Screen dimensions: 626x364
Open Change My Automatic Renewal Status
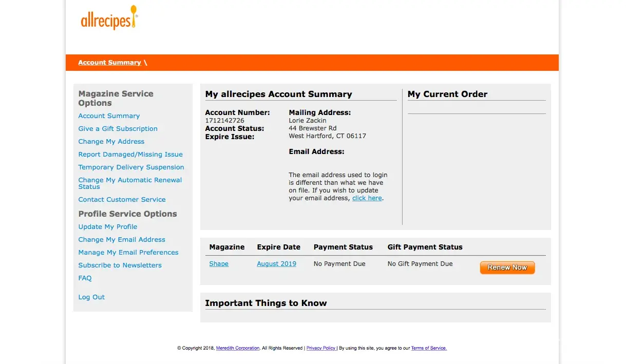[x=130, y=183]
